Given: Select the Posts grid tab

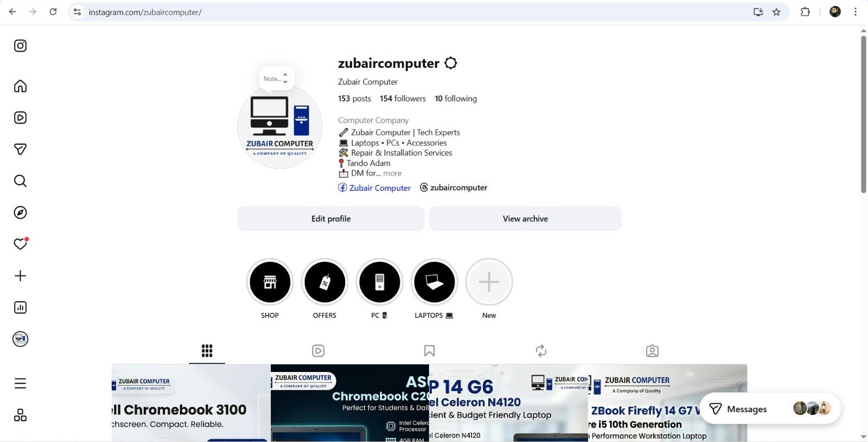Looking at the screenshot, I should (207, 351).
